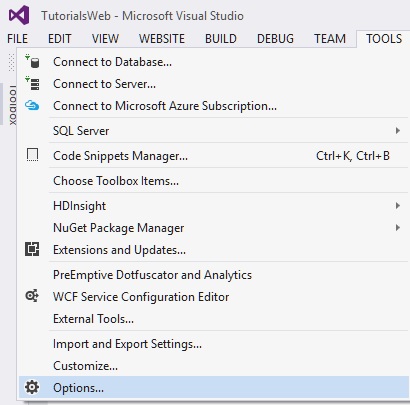Expand the NuGet Package Manager submenu arrow
Image resolution: width=410 pixels, height=405 pixels.
tap(397, 228)
